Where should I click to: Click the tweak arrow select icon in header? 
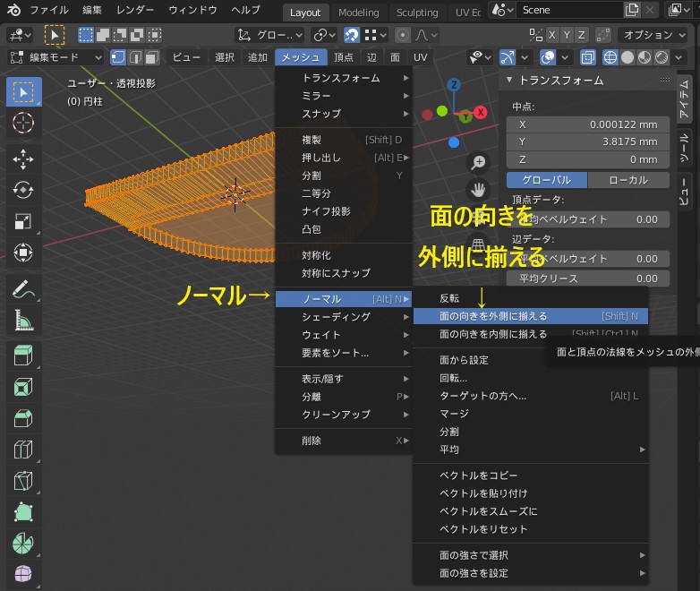(x=55, y=35)
